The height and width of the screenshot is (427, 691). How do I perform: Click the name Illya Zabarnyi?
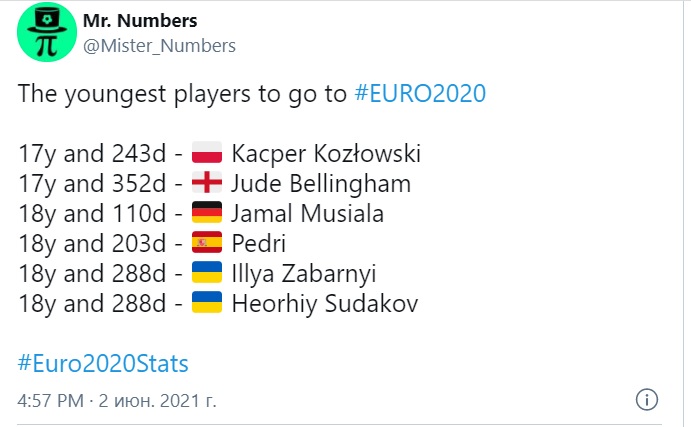tap(311, 273)
